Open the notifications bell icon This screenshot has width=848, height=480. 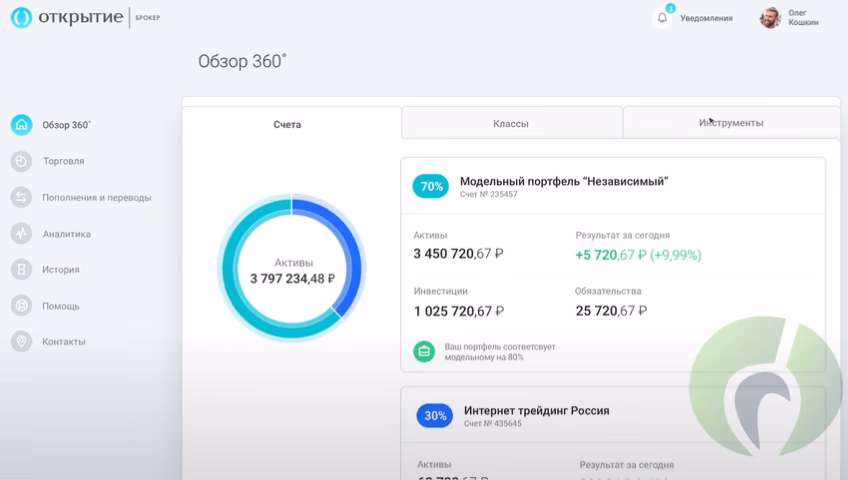pyautogui.click(x=662, y=18)
